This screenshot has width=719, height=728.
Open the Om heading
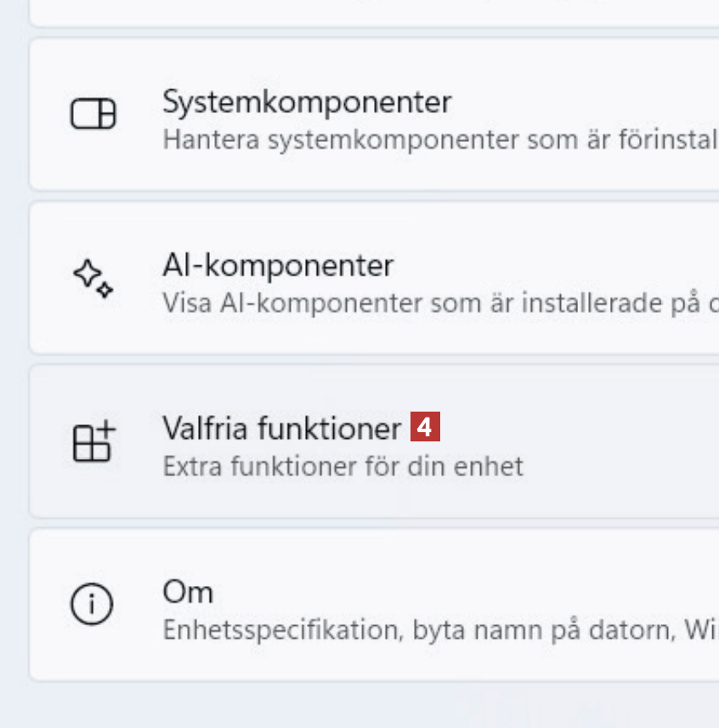tap(188, 592)
